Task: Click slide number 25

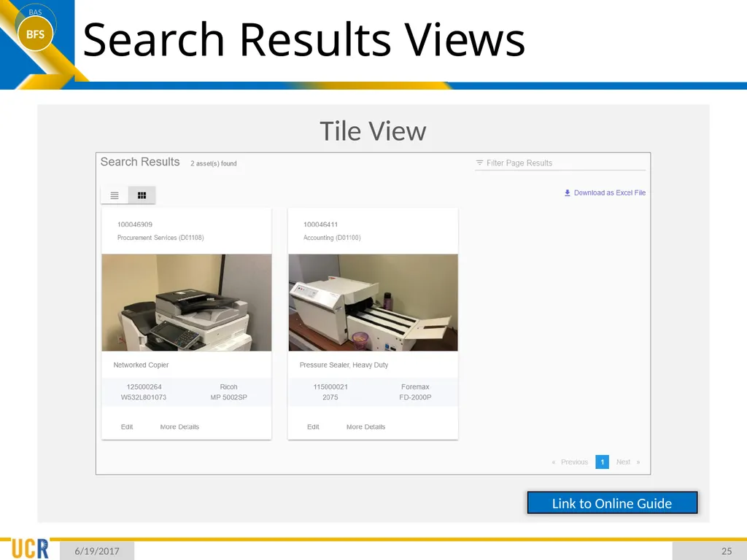Action: point(727,551)
